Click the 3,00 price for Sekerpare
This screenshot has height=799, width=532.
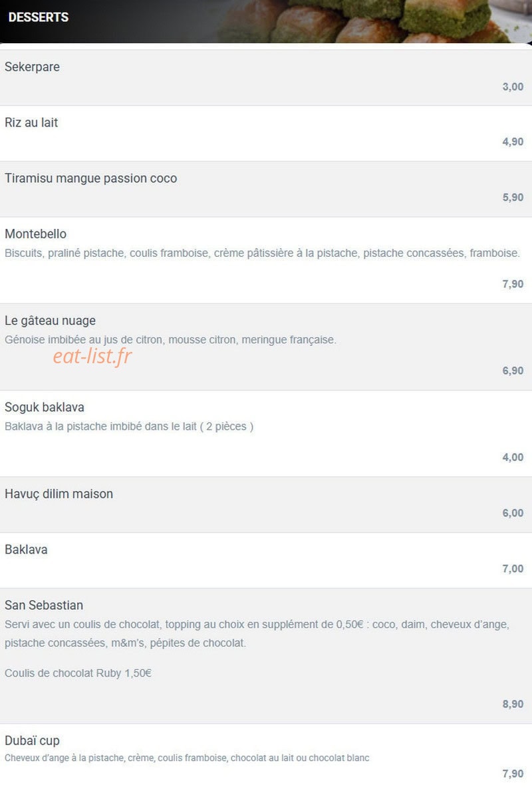coord(513,86)
